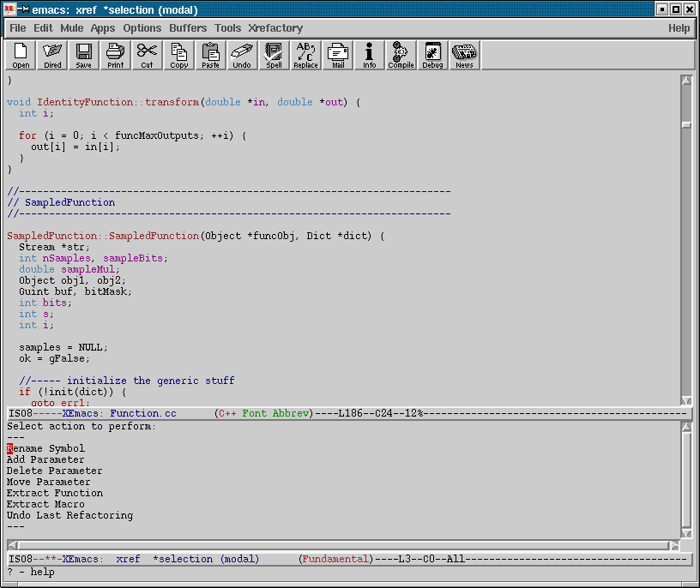The width and height of the screenshot is (700, 588).
Task: Click the titlebar pin icon
Action: (x=23, y=9)
